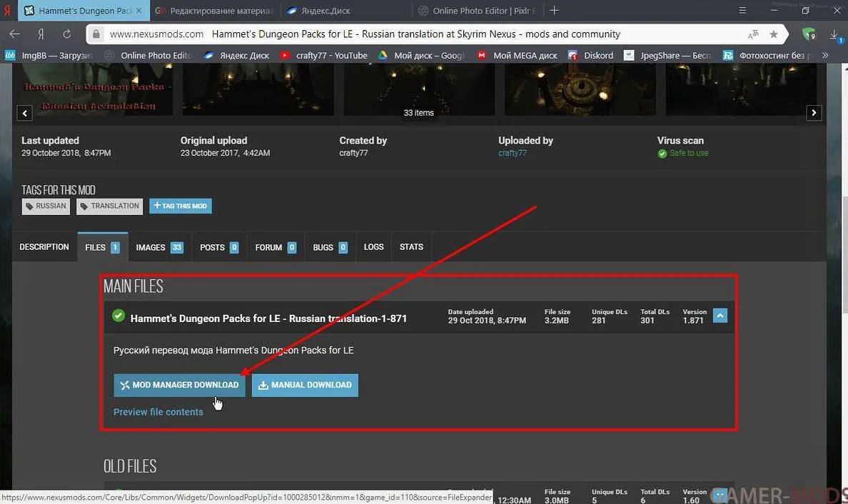Viewport: 848px width, 504px height.
Task: Bookmark the page with the star icon
Action: pos(774,34)
